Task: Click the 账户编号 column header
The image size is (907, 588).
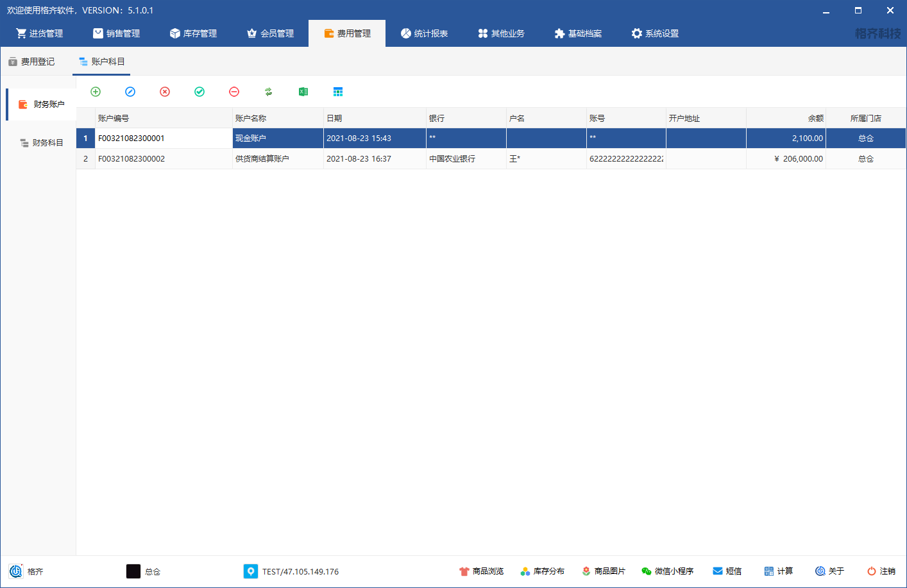Action: coord(164,118)
